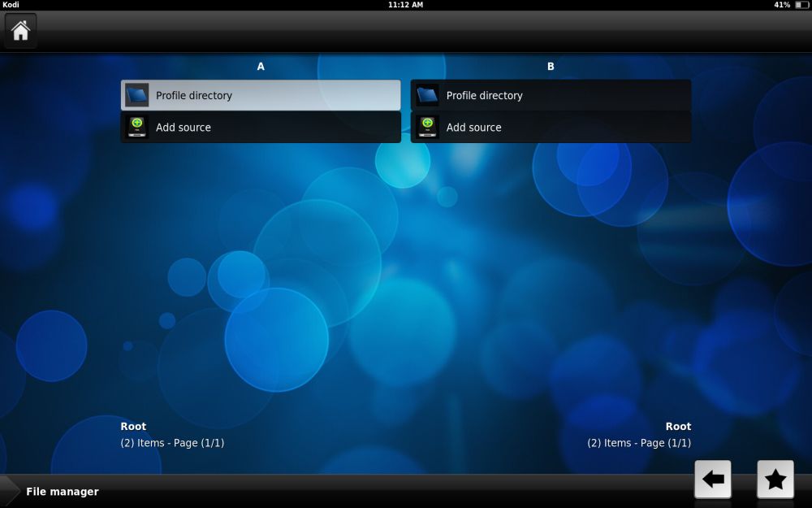
Task: Select Profile directory in panel A
Action: (x=261, y=95)
